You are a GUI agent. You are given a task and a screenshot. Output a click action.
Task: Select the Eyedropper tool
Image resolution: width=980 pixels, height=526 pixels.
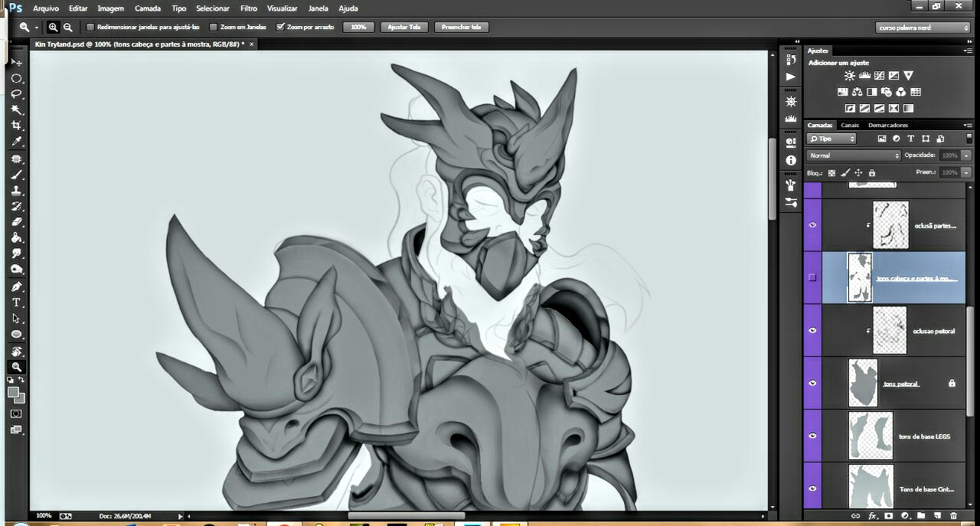pyautogui.click(x=16, y=142)
